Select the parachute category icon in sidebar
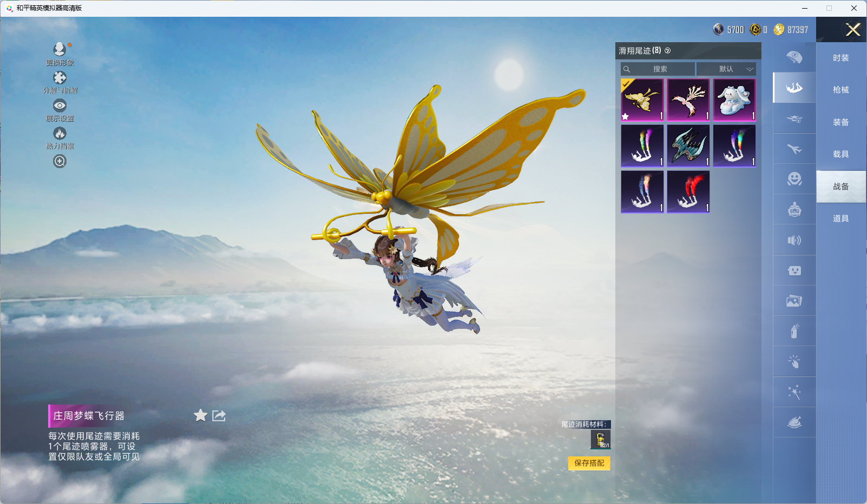 (x=794, y=57)
